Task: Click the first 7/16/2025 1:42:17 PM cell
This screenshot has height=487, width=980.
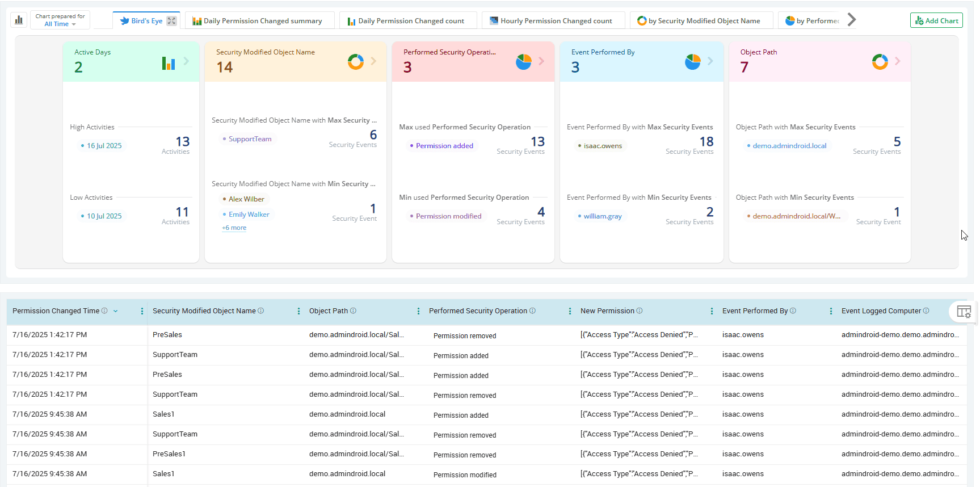Action: click(x=50, y=335)
